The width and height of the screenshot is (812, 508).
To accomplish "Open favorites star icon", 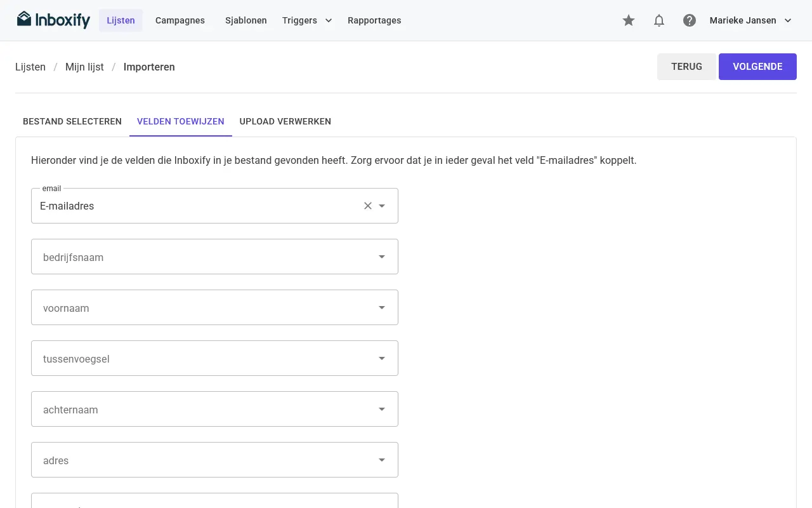I will point(629,20).
